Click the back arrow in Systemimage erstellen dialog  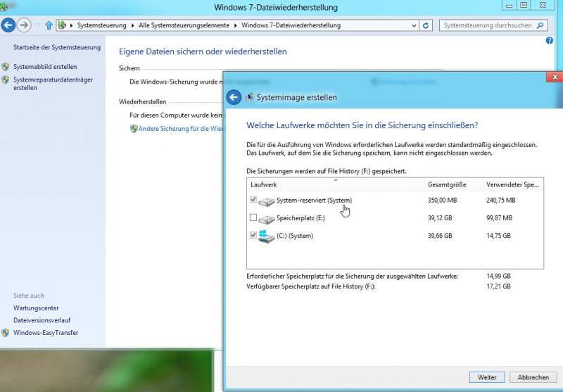(x=234, y=97)
